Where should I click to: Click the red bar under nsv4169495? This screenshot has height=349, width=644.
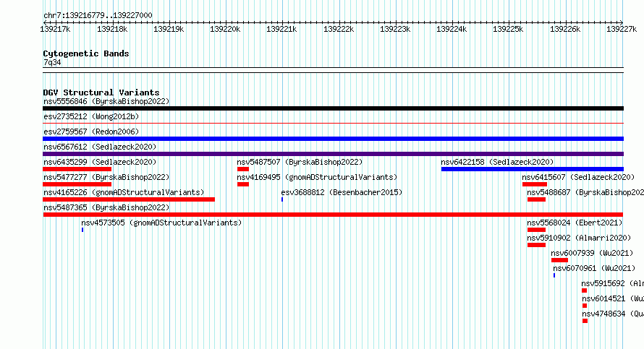coord(243,184)
